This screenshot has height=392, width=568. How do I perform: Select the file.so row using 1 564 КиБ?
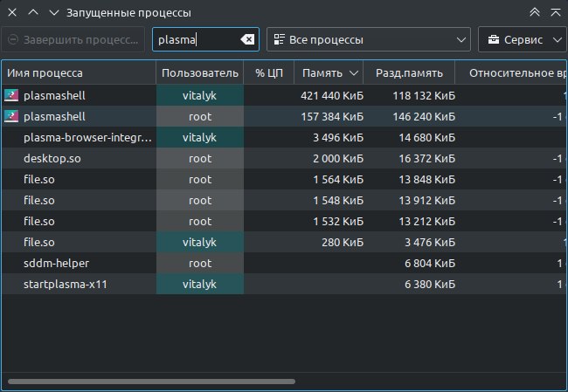pyautogui.click(x=284, y=180)
